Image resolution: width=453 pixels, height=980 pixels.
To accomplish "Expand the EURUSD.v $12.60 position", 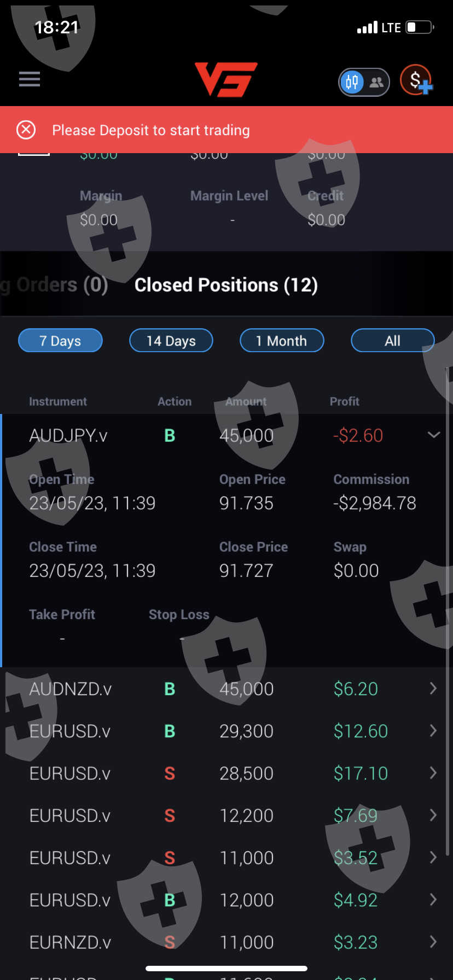I will pyautogui.click(x=433, y=731).
